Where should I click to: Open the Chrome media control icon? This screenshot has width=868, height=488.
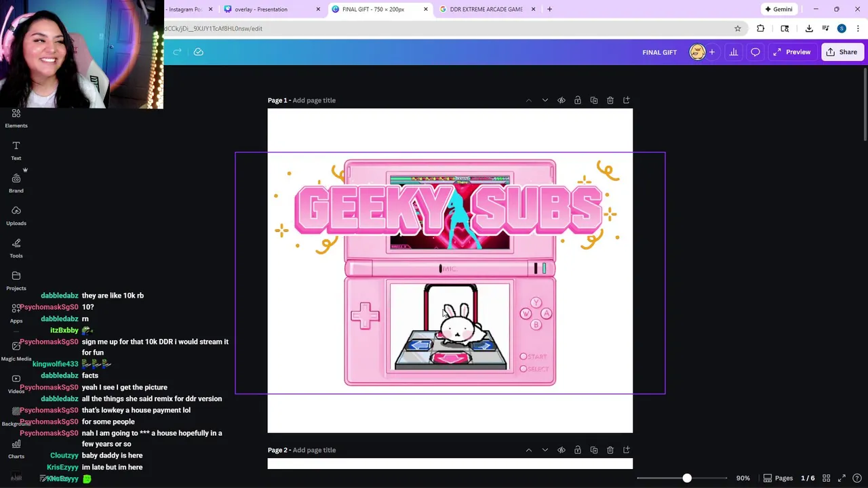pos(825,28)
